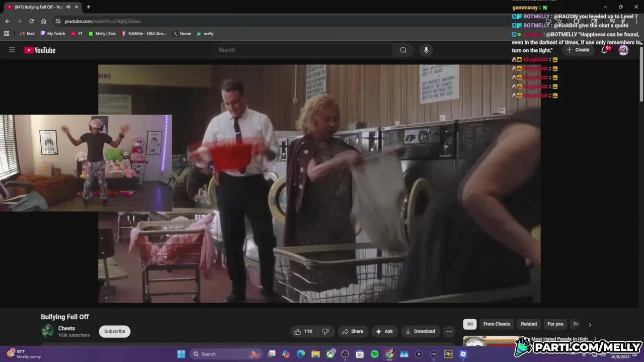Open the melly bookmark
The width and height of the screenshot is (644, 362).
(x=205, y=34)
